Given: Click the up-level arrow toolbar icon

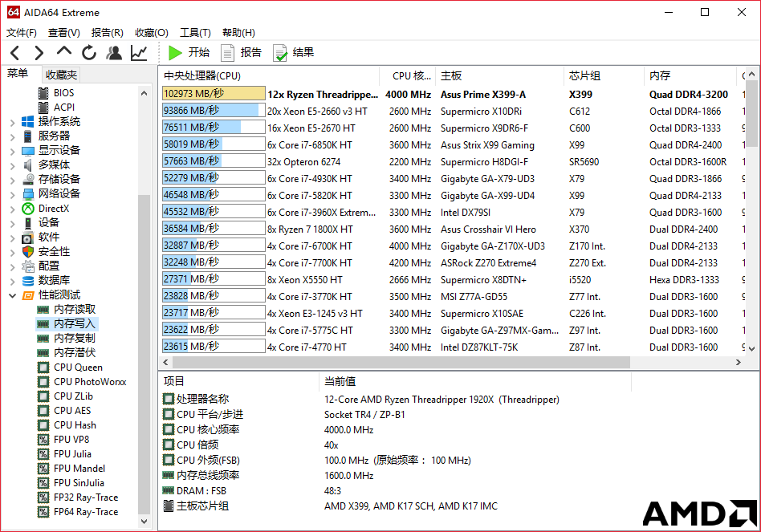Looking at the screenshot, I should pyautogui.click(x=63, y=51).
